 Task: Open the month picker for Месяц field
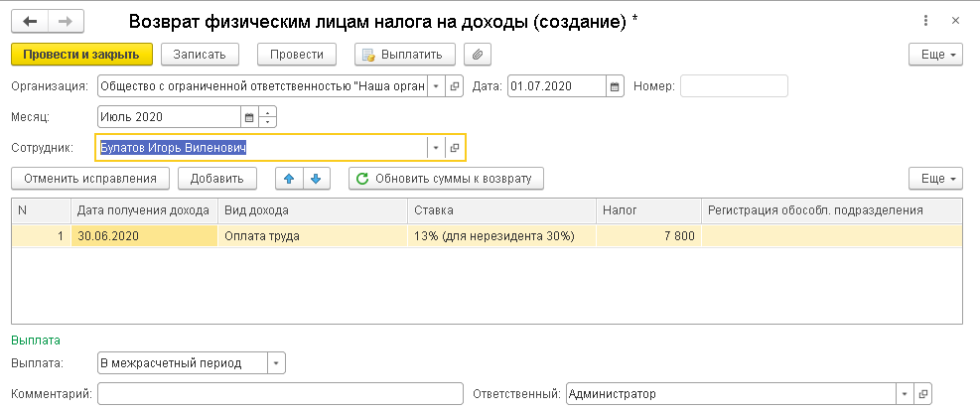point(249,117)
